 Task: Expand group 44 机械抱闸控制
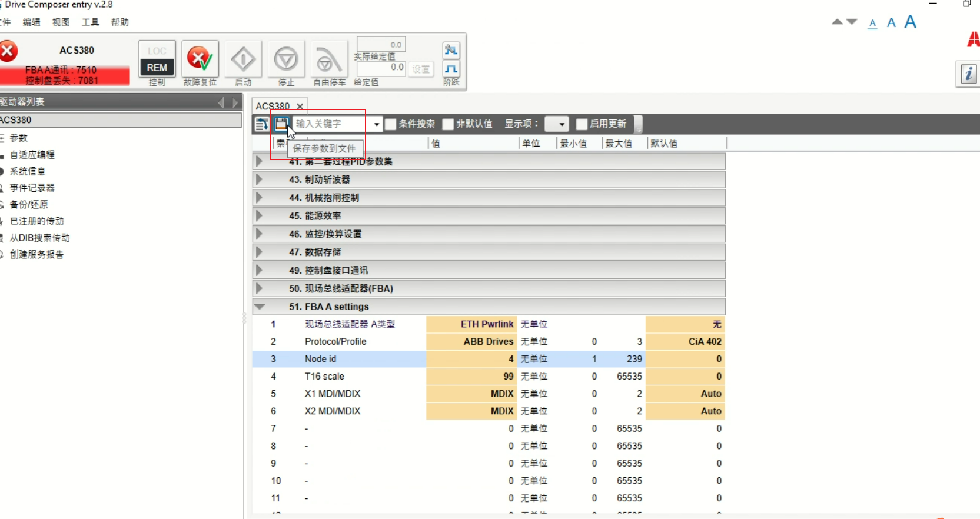coord(259,198)
